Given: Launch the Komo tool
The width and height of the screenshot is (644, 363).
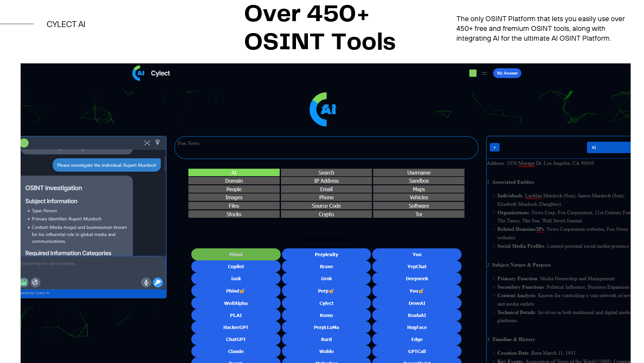Looking at the screenshot, I should click(x=326, y=315).
